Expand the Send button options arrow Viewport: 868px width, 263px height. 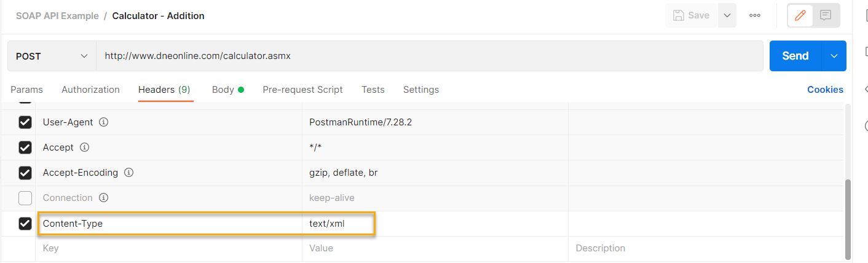834,56
